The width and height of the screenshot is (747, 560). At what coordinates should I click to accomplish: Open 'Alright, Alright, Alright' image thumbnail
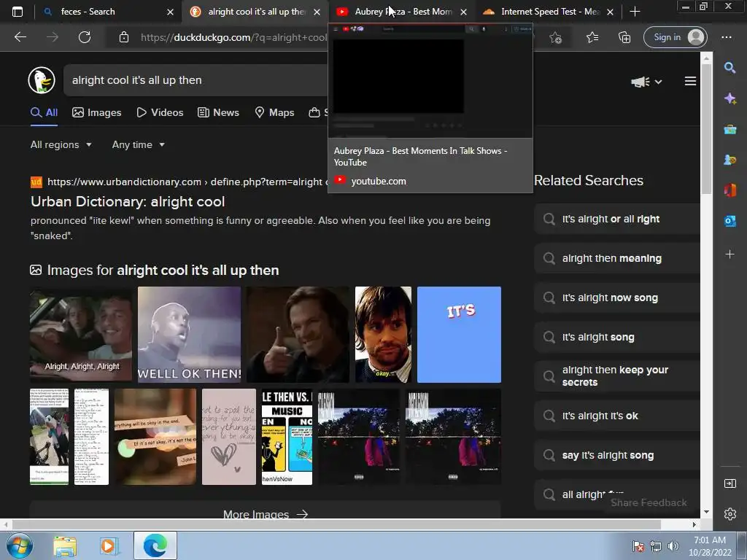pyautogui.click(x=80, y=334)
